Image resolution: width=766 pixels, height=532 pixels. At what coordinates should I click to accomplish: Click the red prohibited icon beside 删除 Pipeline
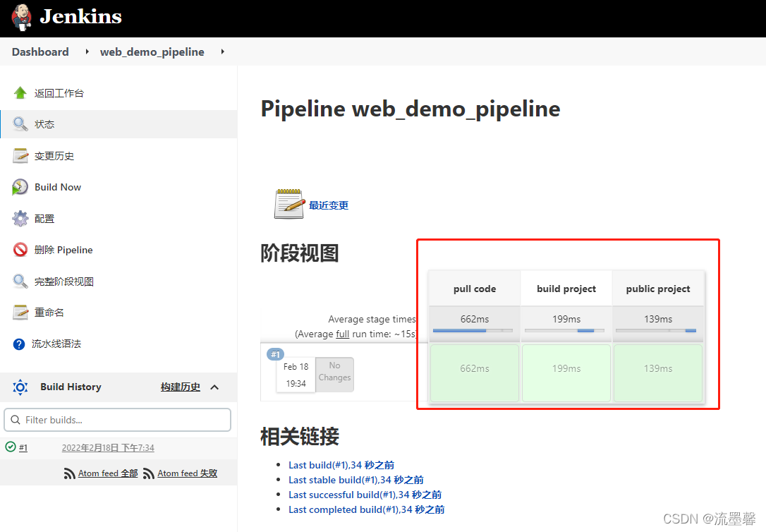(x=20, y=250)
